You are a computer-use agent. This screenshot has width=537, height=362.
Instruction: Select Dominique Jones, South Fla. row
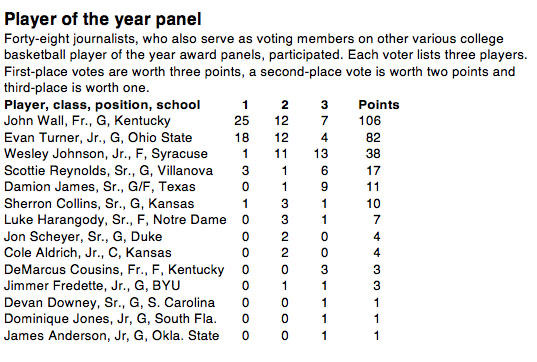[192, 319]
